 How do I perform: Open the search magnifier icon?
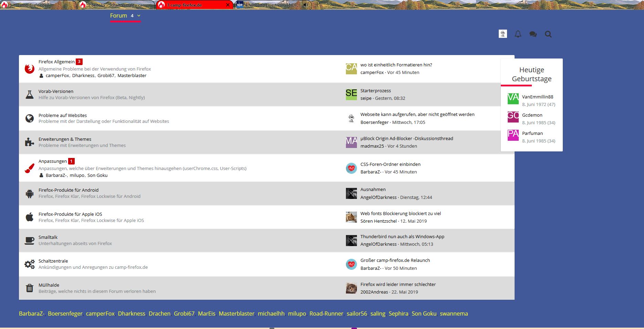click(548, 34)
